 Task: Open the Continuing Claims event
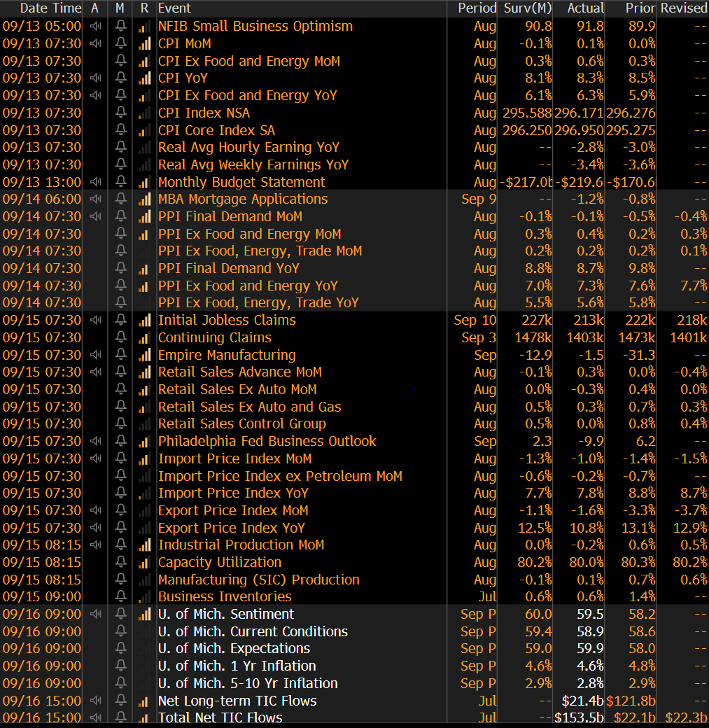click(214, 337)
